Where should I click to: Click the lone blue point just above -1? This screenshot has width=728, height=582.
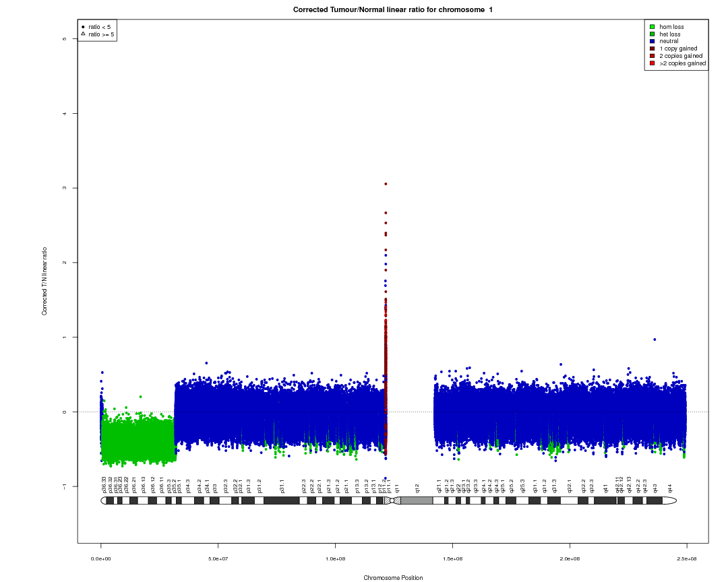(386, 478)
